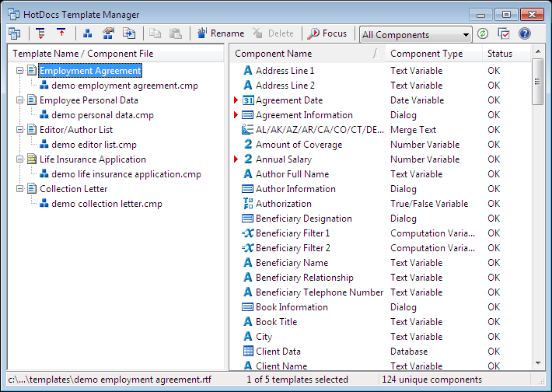Click the Authorization true/false icon
This screenshot has width=552, height=392.
pyautogui.click(x=248, y=204)
